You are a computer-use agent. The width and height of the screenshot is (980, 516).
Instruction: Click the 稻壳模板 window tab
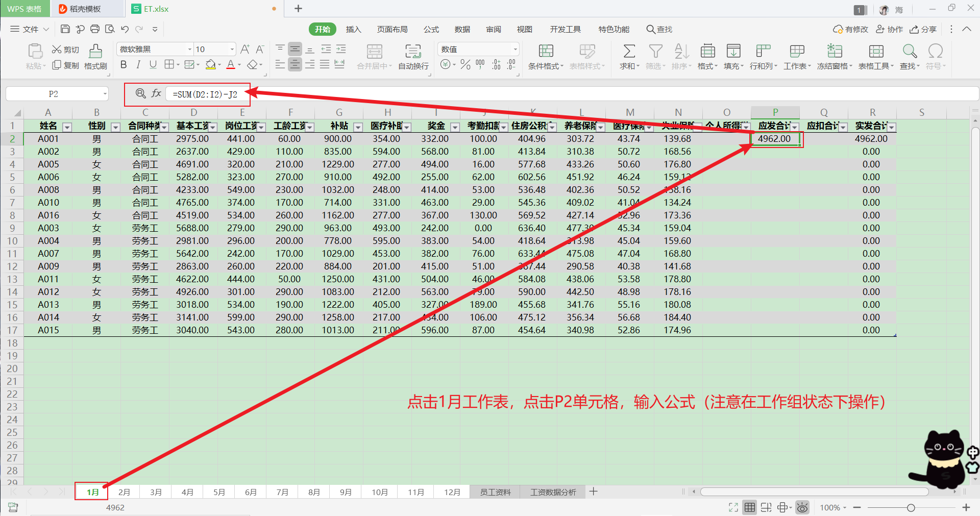pyautogui.click(x=87, y=9)
